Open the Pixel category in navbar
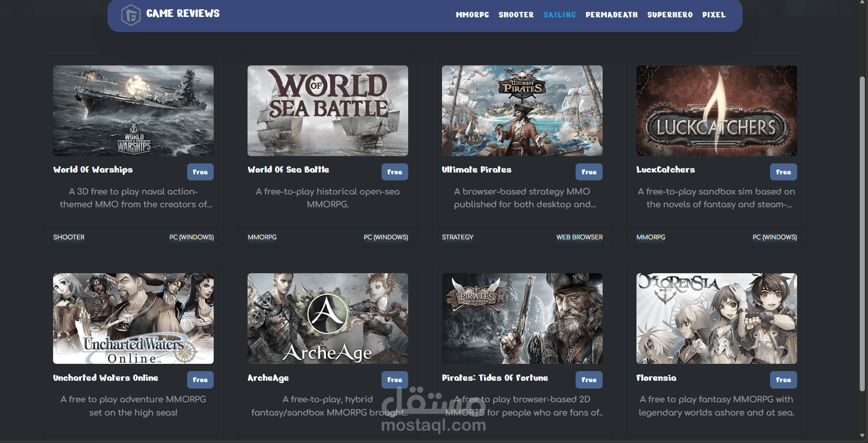Screen dimensions: 868x443 click(x=714, y=15)
